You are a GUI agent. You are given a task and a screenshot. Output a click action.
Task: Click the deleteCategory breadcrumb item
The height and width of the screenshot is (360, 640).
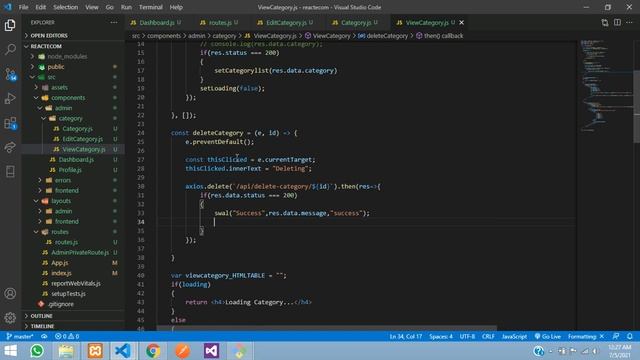tap(383, 36)
